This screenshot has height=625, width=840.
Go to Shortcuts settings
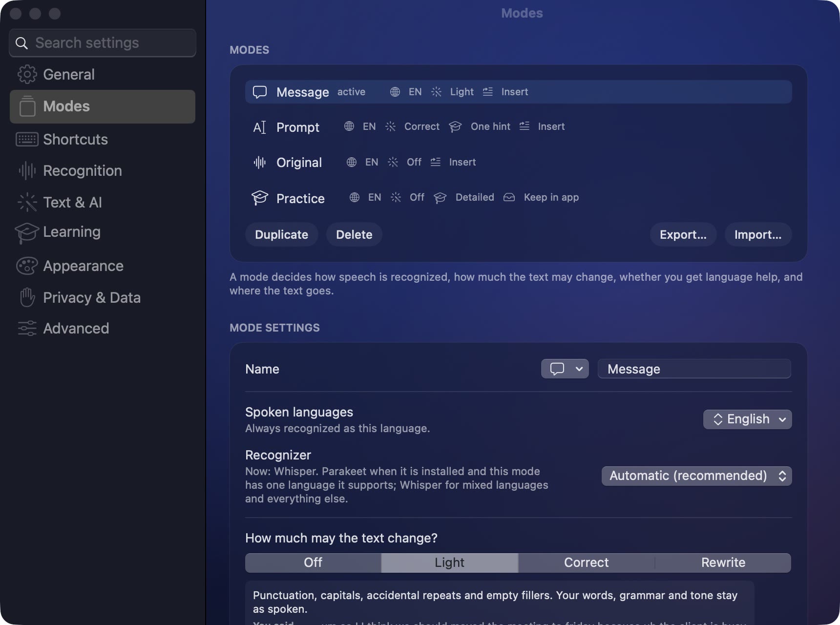103,139
